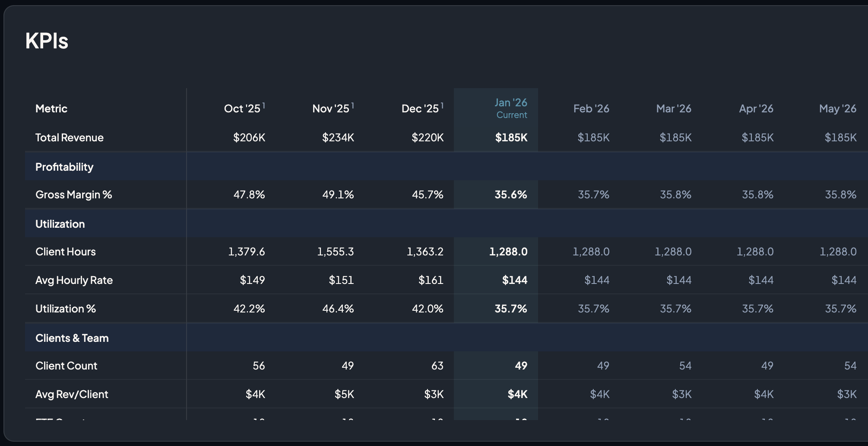Select the Total Revenue row label
The height and width of the screenshot is (446, 868).
point(70,137)
